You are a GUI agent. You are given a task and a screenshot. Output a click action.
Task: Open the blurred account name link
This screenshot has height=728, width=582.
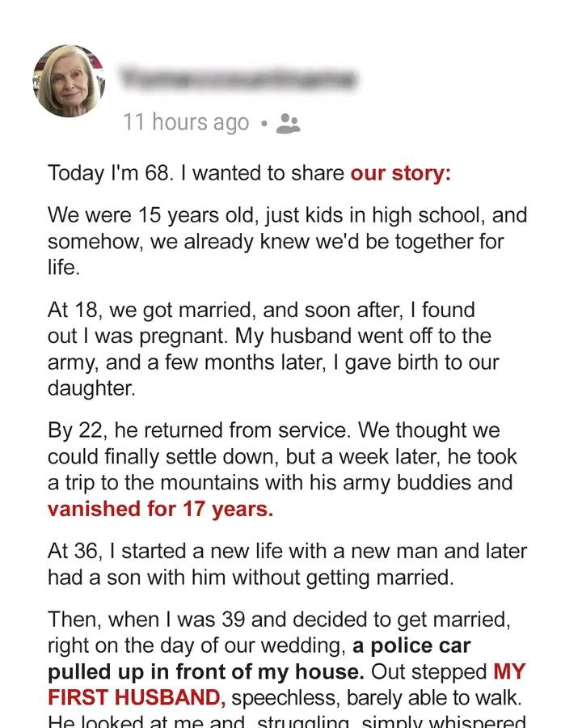pos(238,79)
